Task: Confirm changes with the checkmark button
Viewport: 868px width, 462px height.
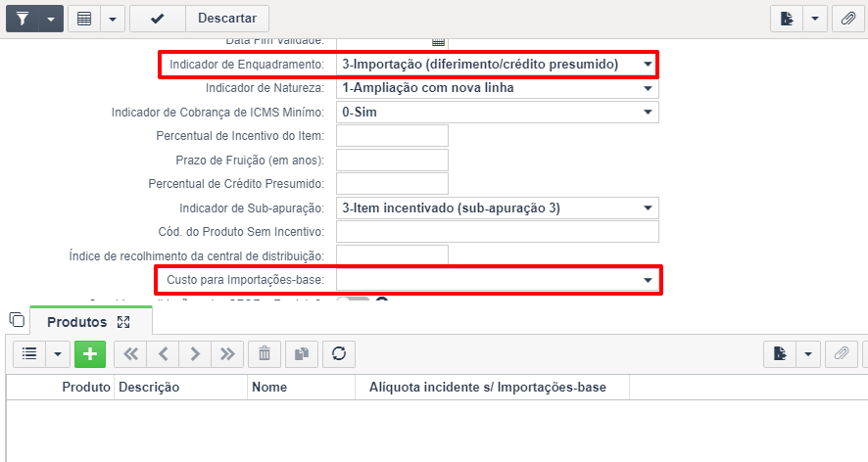Action: coord(157,19)
